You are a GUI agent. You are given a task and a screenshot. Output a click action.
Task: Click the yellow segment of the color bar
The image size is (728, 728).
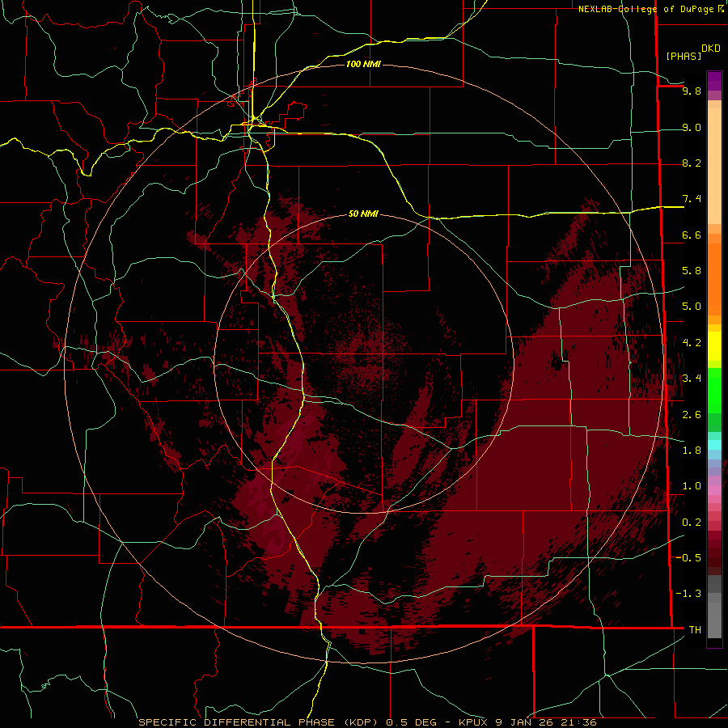714,346
